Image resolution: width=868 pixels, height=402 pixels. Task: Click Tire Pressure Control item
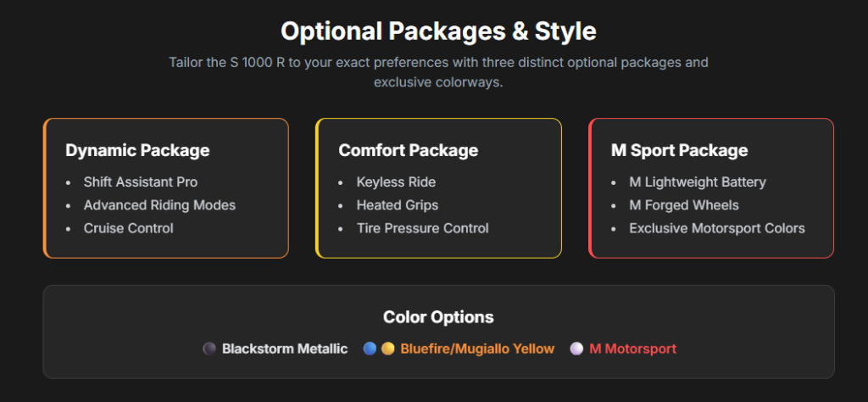point(422,228)
